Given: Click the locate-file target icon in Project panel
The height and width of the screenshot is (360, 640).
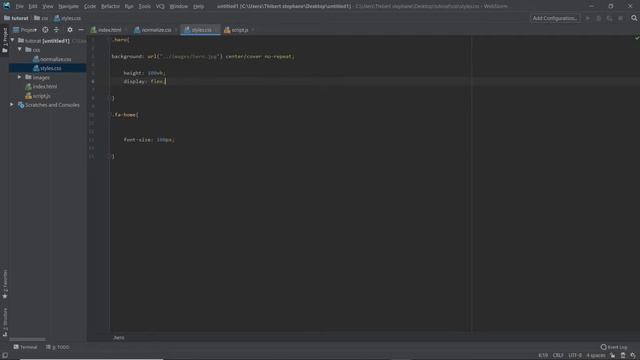Looking at the screenshot, I should [45, 30].
